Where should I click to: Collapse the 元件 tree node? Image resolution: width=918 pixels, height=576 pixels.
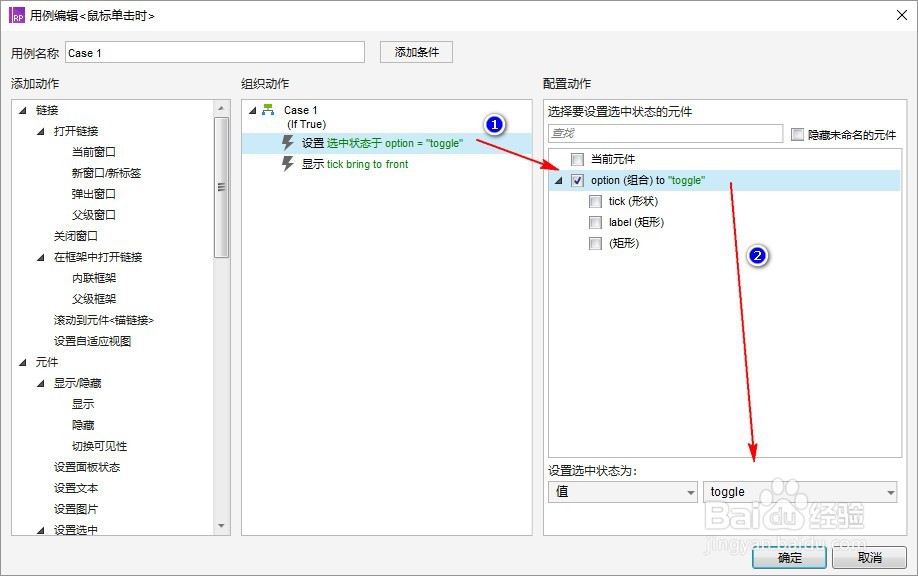[x=23, y=362]
